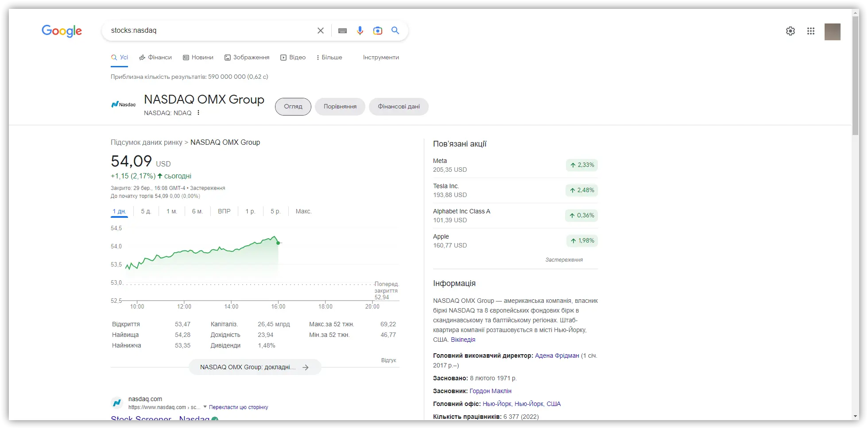Screen dimensions: 868x429
Task: Select the Фінансові дані chip
Action: pos(399,107)
